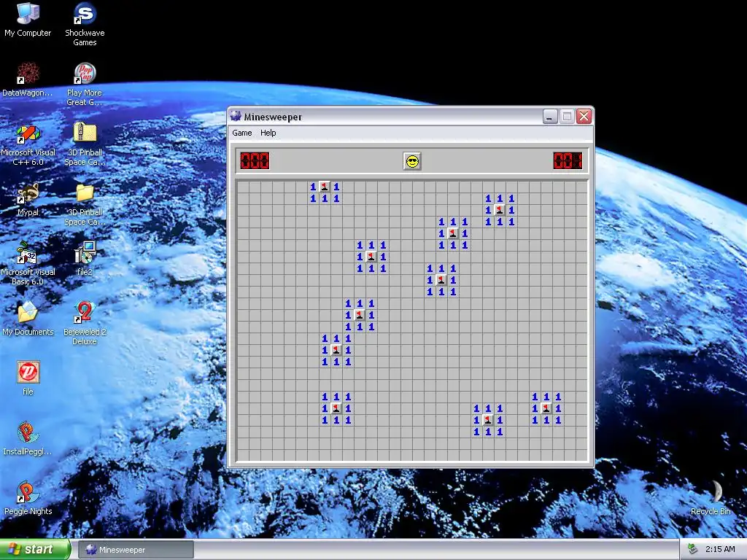Image resolution: width=747 pixels, height=560 pixels.
Task: Select the red icon labeled file
Action: [28, 372]
